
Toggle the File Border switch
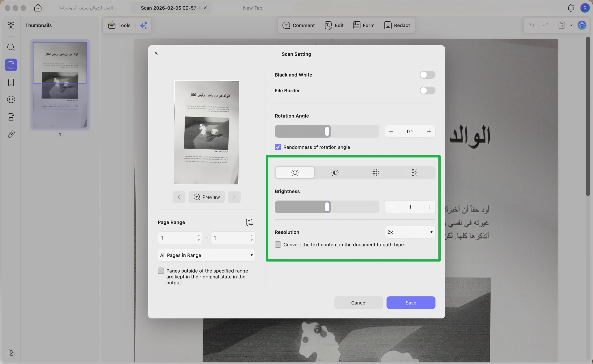[x=427, y=90]
